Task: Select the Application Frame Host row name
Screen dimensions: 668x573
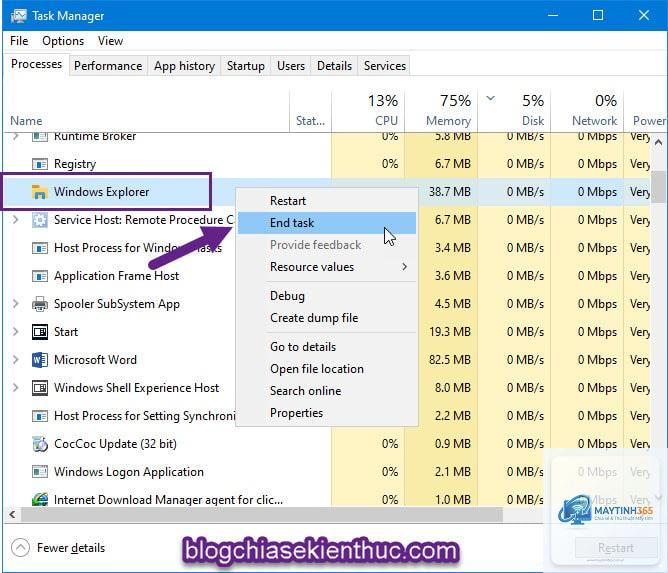Action: 116,276
